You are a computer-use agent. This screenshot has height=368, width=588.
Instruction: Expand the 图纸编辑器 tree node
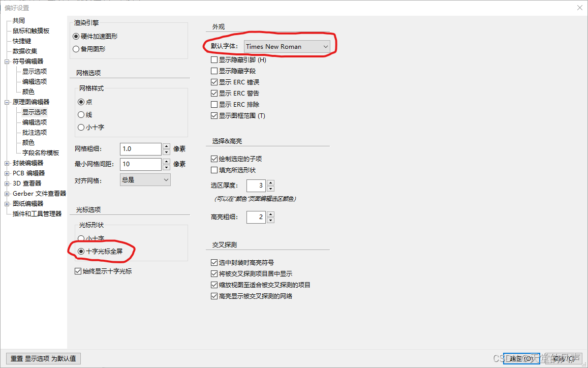pos(7,204)
